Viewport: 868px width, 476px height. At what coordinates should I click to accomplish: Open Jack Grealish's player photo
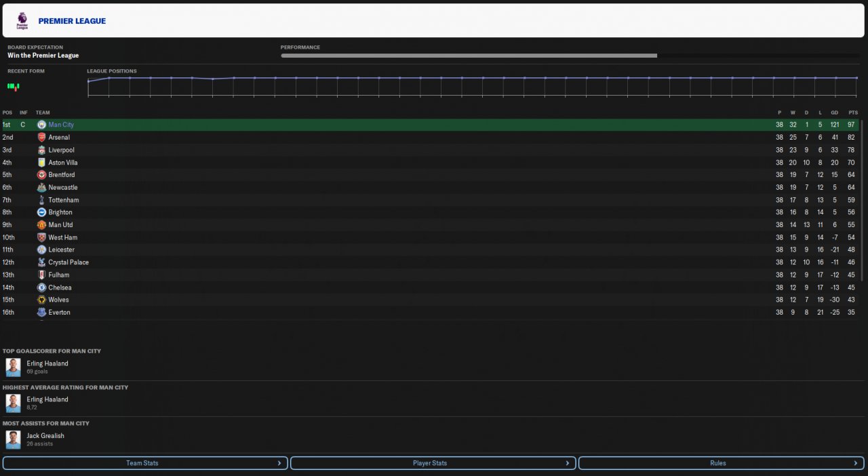tap(14, 439)
